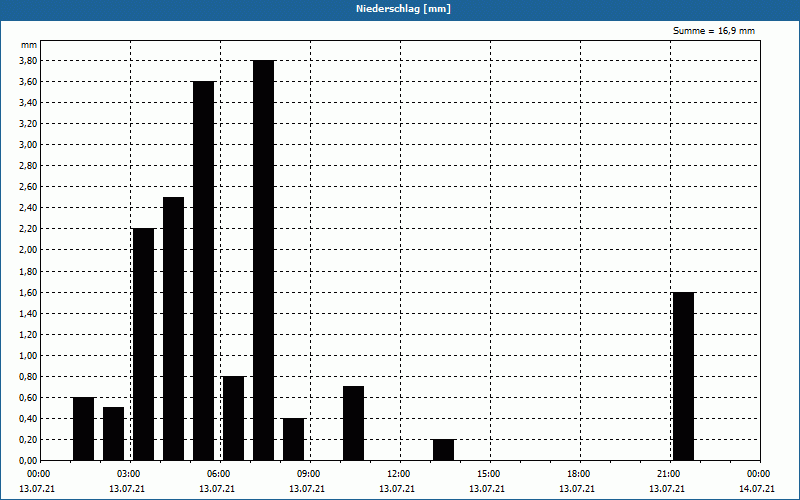Select the 2,60 y-axis label

click(29, 187)
